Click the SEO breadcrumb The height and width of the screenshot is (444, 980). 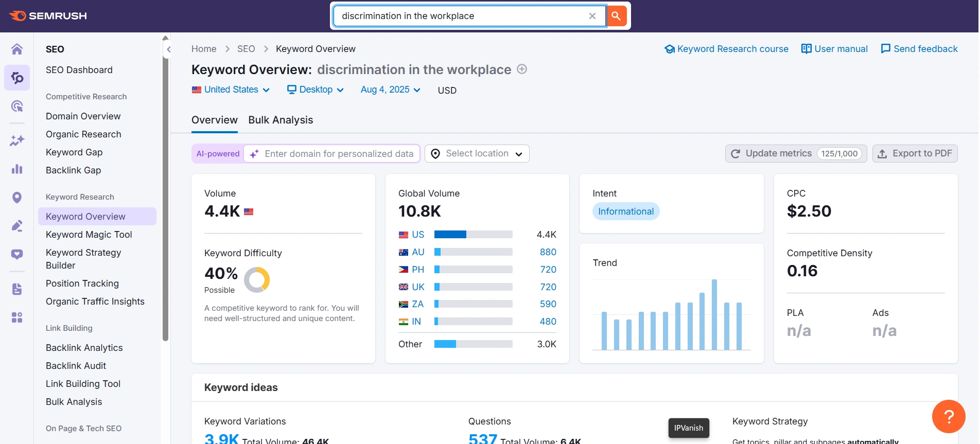click(246, 49)
